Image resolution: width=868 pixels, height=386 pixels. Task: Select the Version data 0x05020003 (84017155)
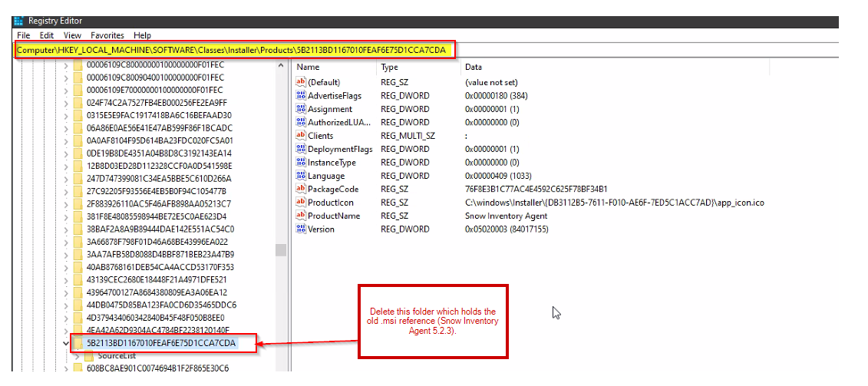point(507,229)
